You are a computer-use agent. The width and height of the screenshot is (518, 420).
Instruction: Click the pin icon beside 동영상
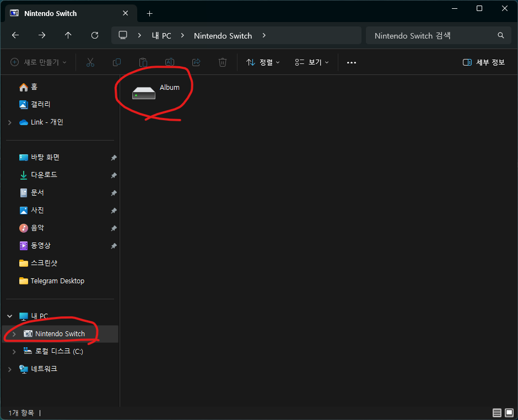click(x=114, y=246)
